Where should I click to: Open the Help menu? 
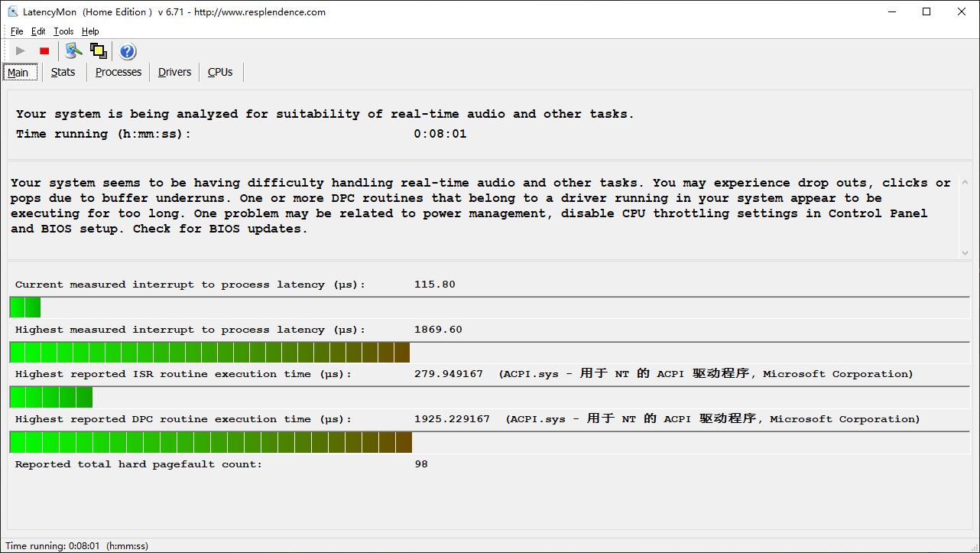[x=90, y=31]
